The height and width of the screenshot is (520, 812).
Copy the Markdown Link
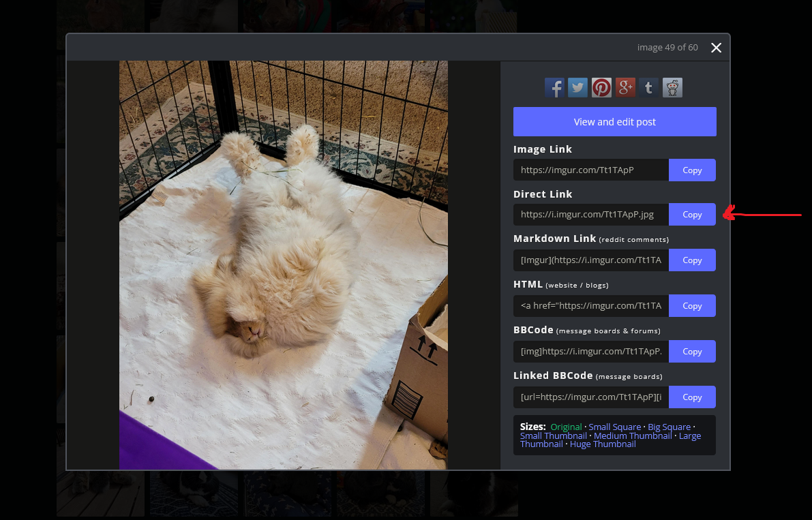coord(692,260)
